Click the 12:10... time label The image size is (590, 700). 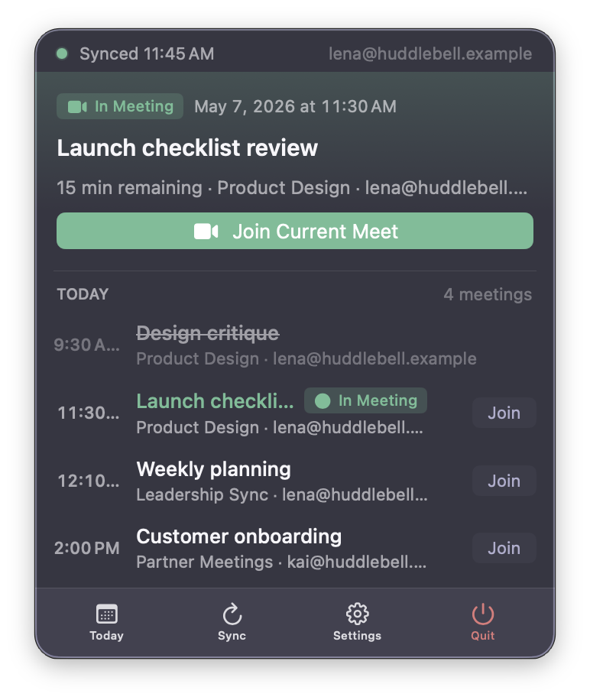89,481
